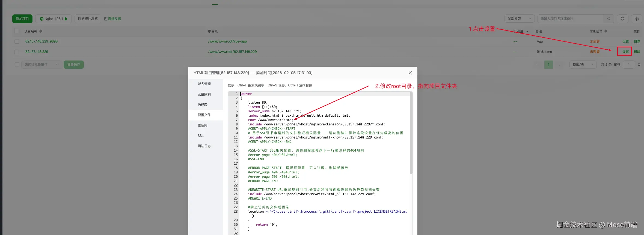Switch to 伪静态 tab
Screen dimensions: 644x235
tap(203, 105)
